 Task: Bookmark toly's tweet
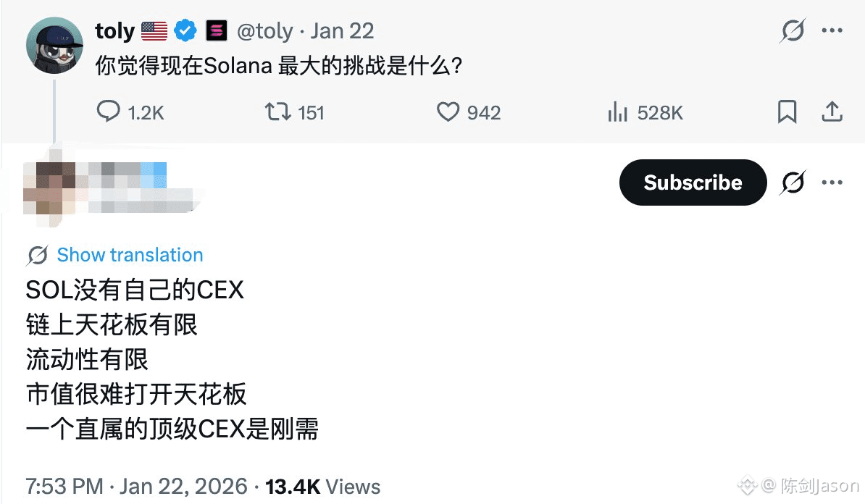[787, 112]
